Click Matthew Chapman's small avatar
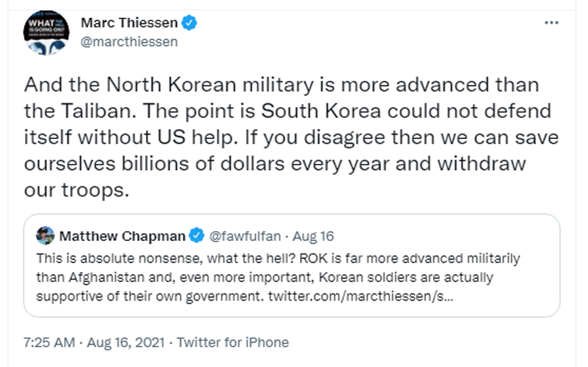 [45, 236]
